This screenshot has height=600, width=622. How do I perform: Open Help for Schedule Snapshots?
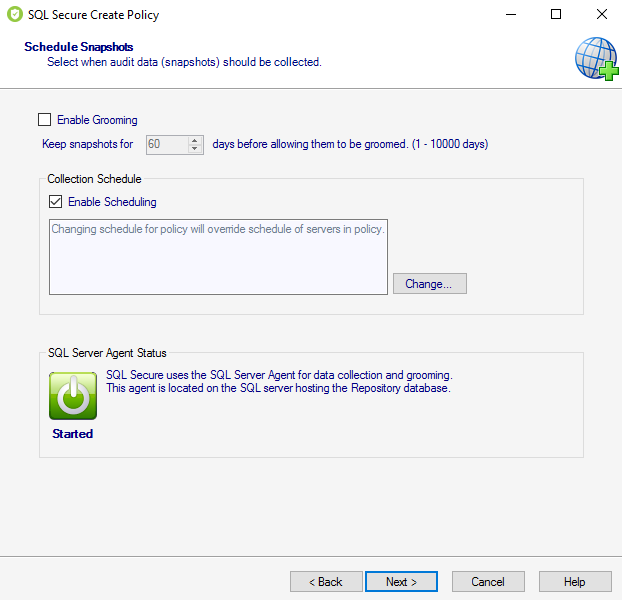(x=575, y=582)
